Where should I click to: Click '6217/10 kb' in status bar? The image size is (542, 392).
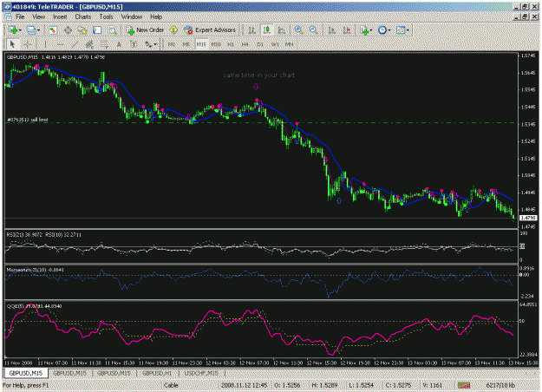tap(500, 385)
